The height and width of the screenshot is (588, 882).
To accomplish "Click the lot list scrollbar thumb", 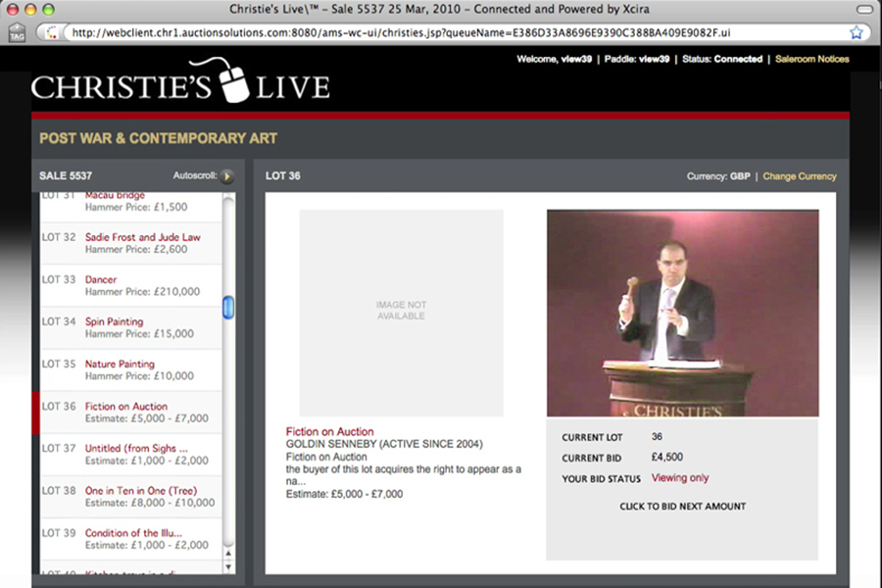I will [228, 307].
